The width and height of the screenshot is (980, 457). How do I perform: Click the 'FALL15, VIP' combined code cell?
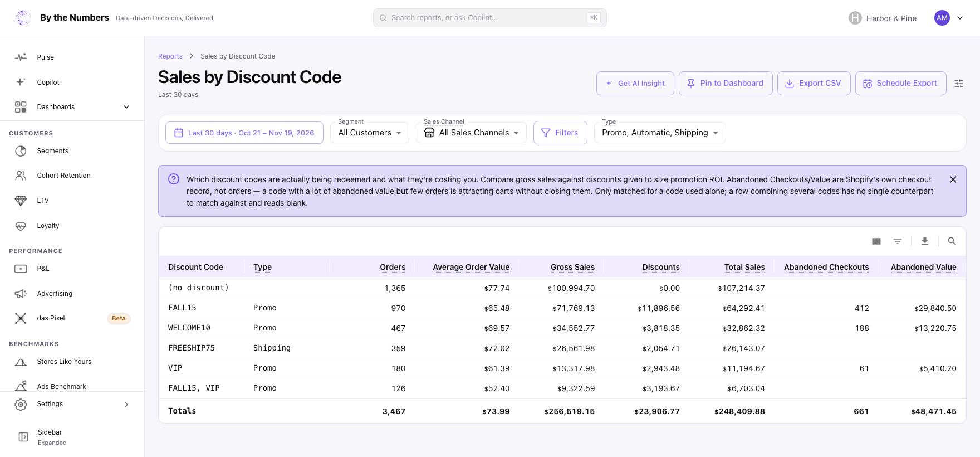click(194, 388)
